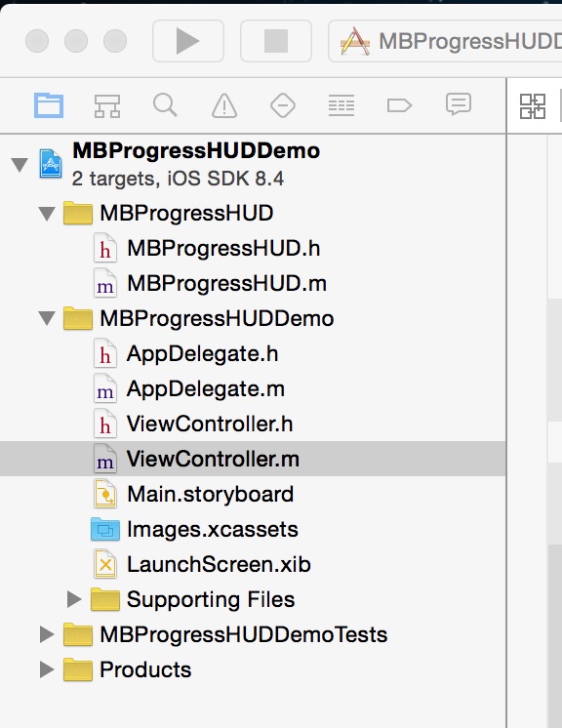Open the Breakpoint navigator icon
This screenshot has width=562, height=728.
coord(399,105)
